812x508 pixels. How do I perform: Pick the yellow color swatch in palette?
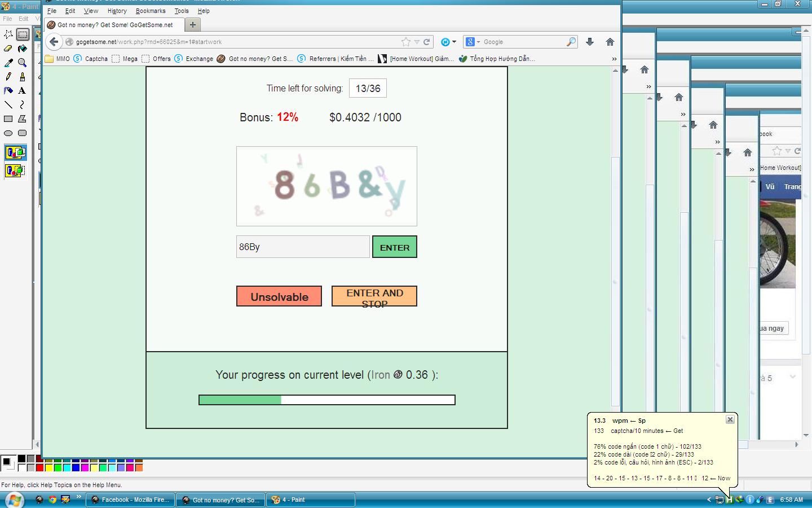point(49,467)
